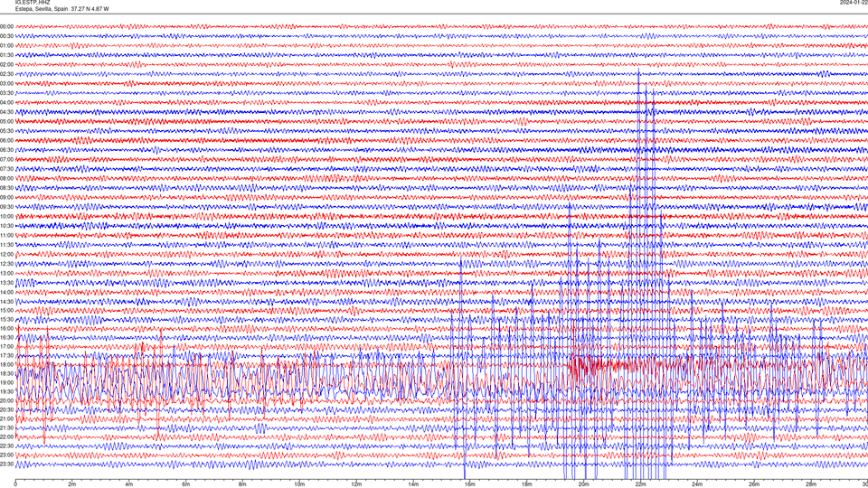Select the 23:30 time label

pyautogui.click(x=6, y=465)
